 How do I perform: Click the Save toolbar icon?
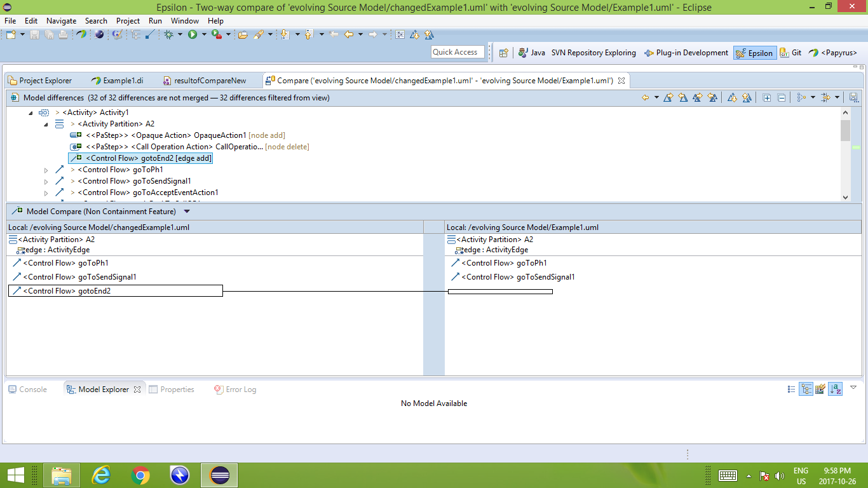[35, 34]
